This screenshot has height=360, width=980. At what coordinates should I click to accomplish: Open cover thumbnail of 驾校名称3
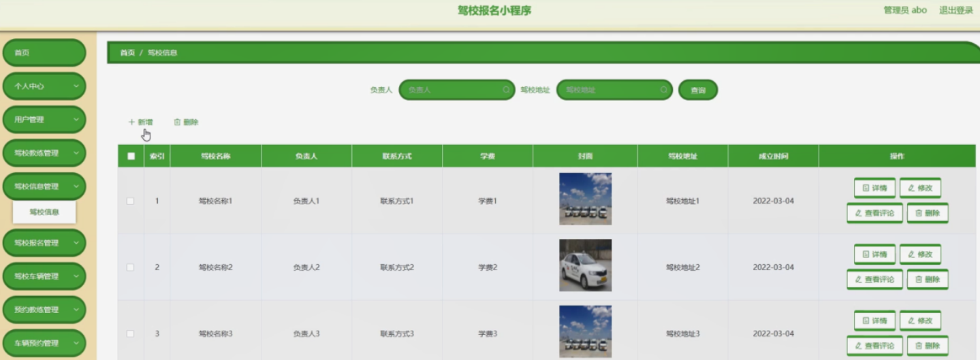[x=585, y=331]
